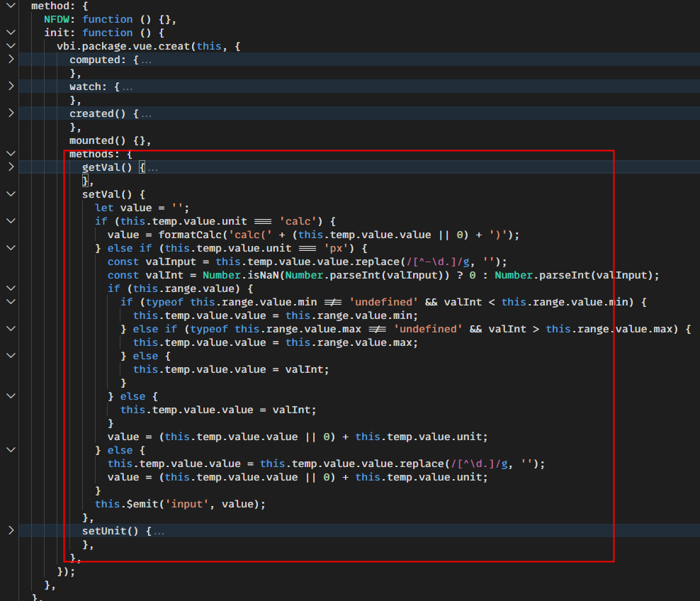The height and width of the screenshot is (601, 700).
Task: Collapse the 'init: function ()' fold arrow
Action: [11, 32]
